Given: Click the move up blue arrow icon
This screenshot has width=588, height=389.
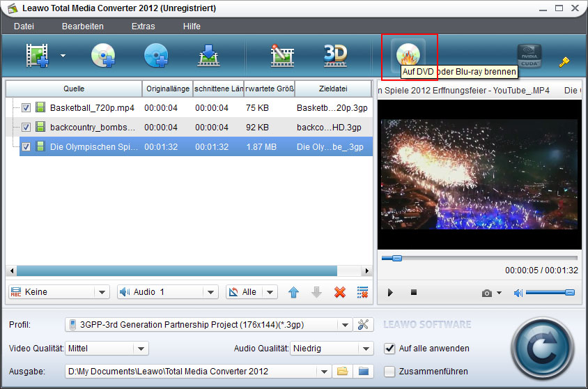Looking at the screenshot, I should [293, 292].
